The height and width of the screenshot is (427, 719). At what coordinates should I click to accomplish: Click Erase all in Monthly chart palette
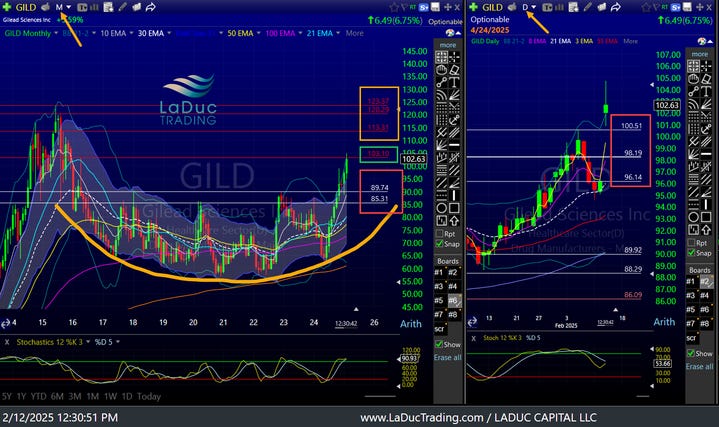pos(448,358)
